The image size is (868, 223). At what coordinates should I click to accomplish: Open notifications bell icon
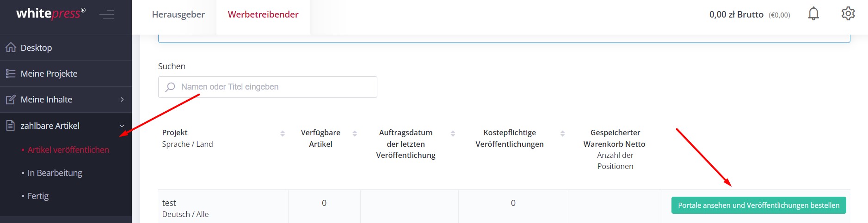pos(813,14)
